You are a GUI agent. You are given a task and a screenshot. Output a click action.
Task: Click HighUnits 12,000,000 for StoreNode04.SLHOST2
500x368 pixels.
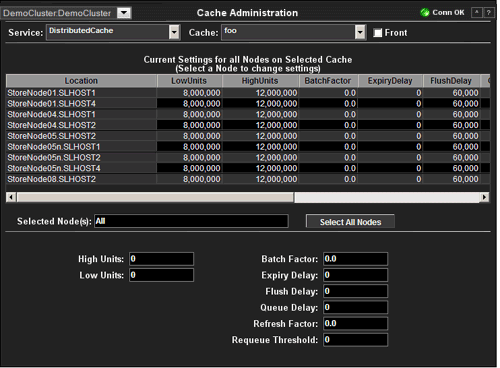tap(276, 125)
